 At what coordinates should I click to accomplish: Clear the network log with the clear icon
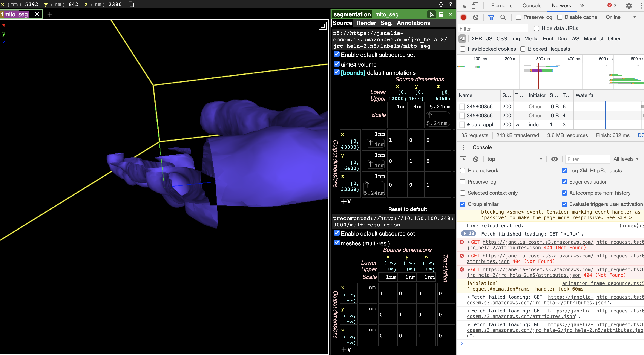click(476, 17)
